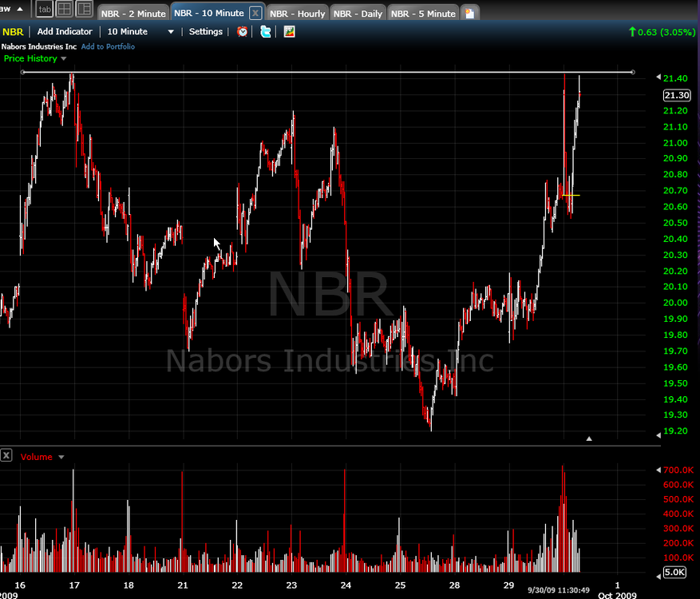700x599 pixels.
Task: Click the date label 17 on time axis
Action: pyautogui.click(x=74, y=585)
